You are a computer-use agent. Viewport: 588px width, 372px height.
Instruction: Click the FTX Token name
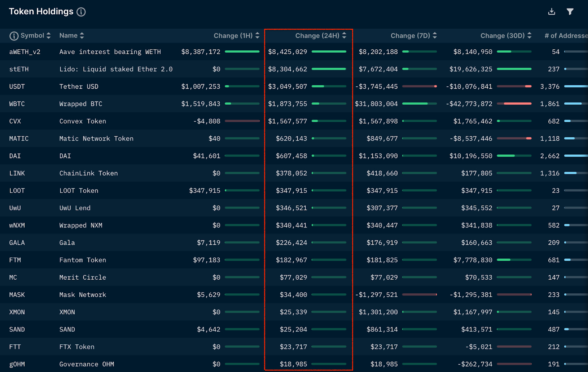77,347
